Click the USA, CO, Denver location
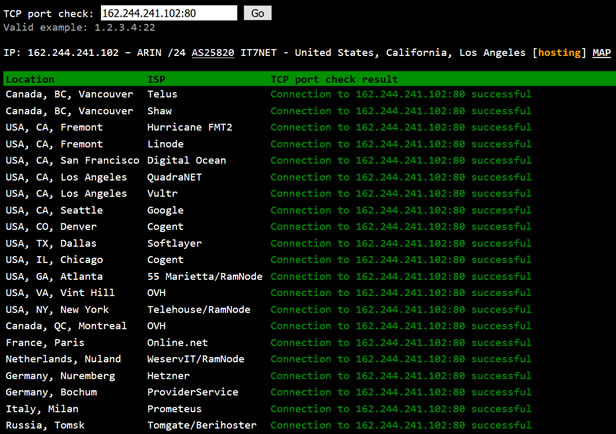Image resolution: width=616 pixels, height=434 pixels. click(51, 227)
